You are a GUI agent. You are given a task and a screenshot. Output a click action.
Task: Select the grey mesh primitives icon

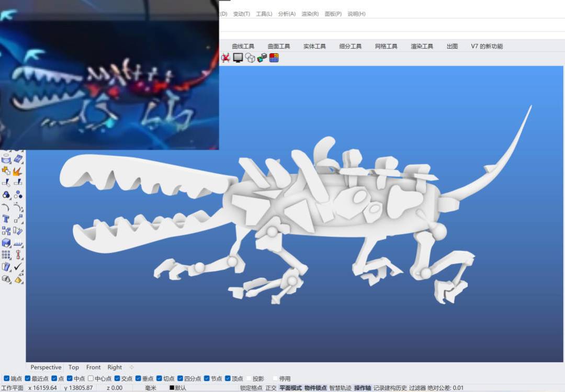tap(6, 279)
